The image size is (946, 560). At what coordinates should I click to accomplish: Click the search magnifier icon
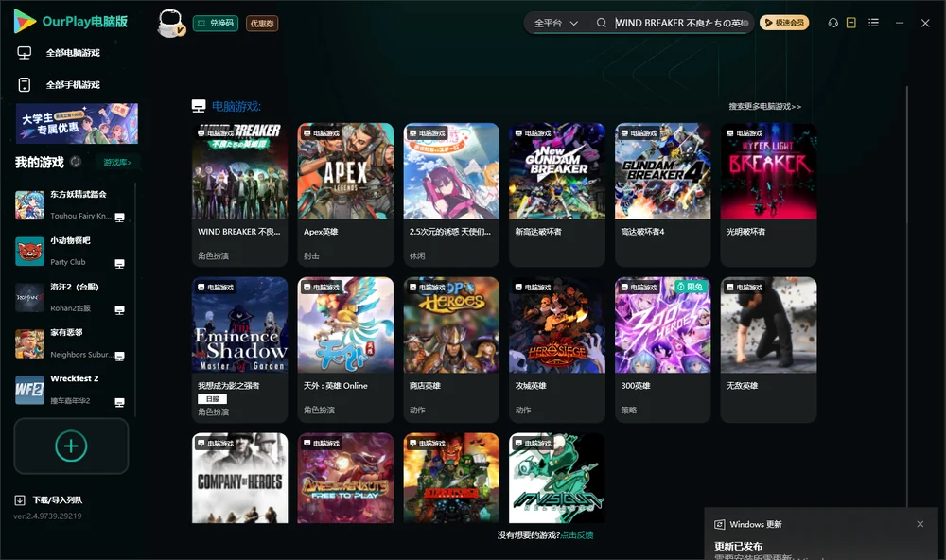point(602,23)
